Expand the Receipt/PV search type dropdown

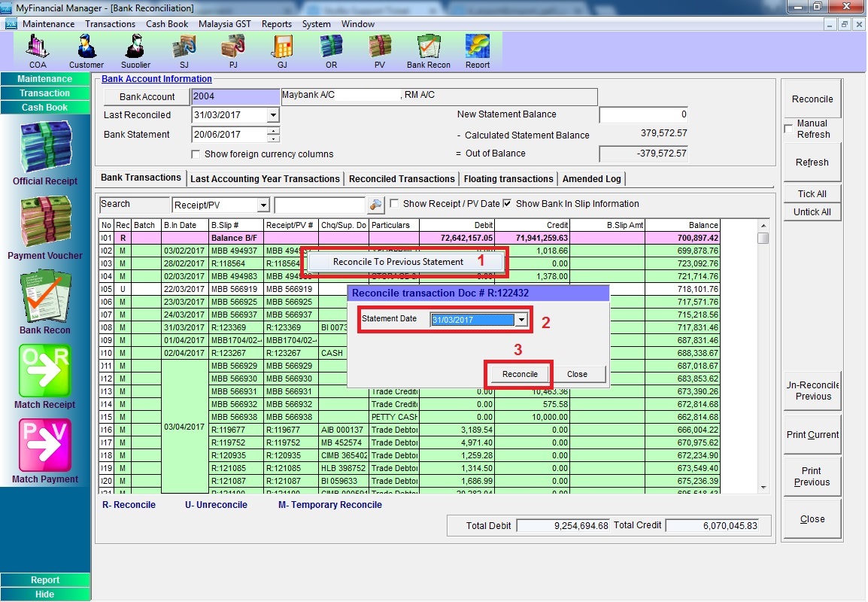[263, 205]
